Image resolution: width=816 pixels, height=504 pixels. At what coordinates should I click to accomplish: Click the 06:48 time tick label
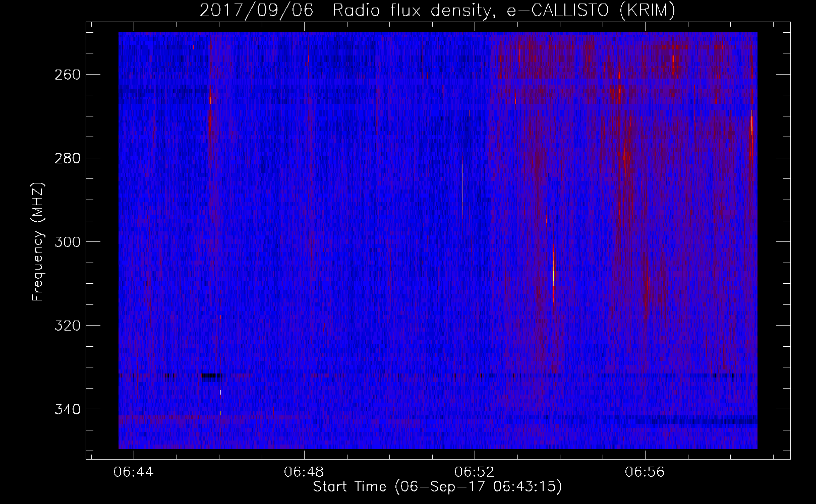(x=304, y=472)
